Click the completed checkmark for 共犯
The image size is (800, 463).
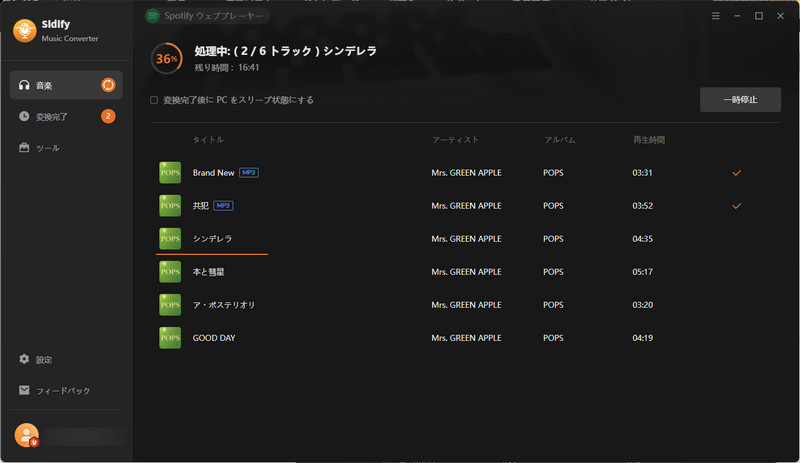click(736, 206)
